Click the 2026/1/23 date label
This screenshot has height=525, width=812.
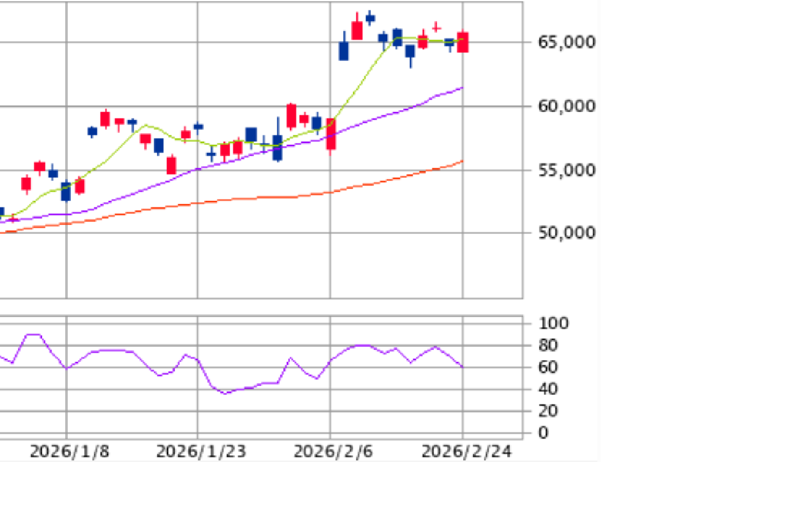[201, 452]
